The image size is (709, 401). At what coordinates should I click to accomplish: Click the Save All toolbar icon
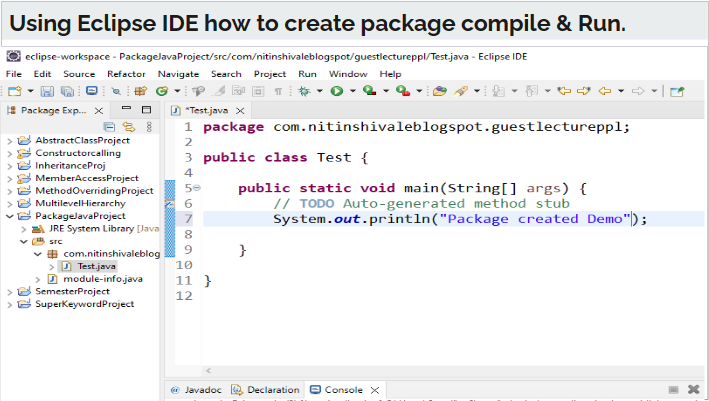click(x=67, y=91)
